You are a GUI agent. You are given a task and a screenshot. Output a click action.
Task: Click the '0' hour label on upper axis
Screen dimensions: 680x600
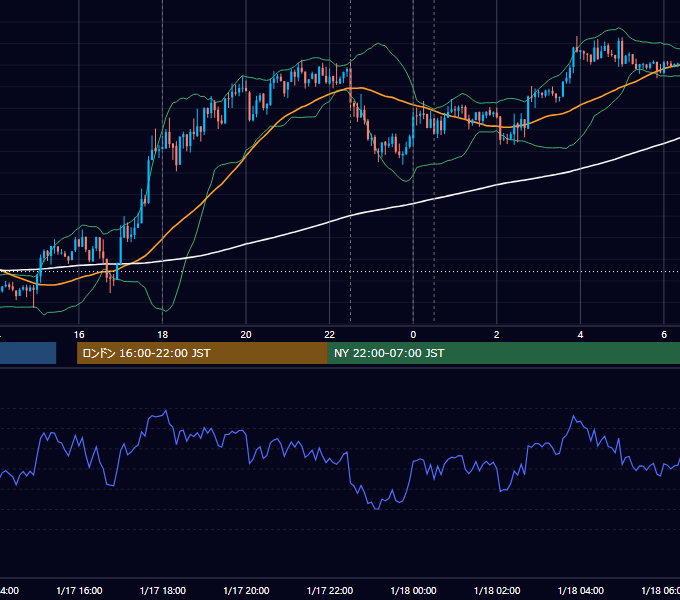(x=413, y=335)
